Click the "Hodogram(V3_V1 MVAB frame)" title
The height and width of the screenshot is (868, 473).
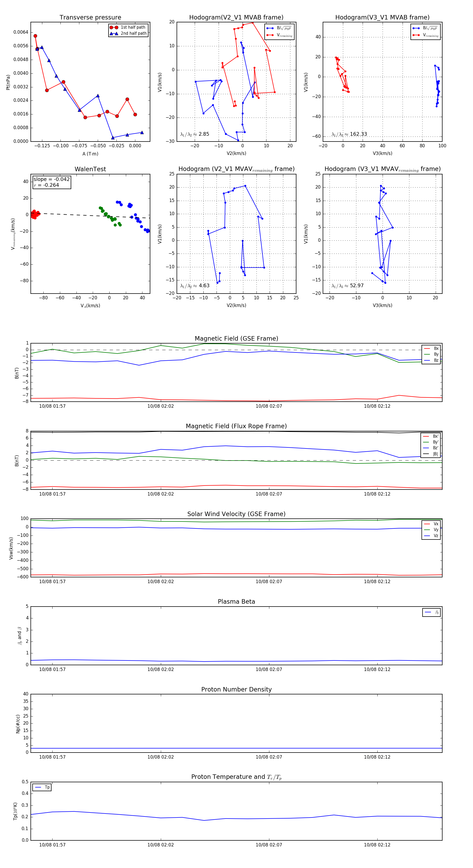[x=382, y=18]
